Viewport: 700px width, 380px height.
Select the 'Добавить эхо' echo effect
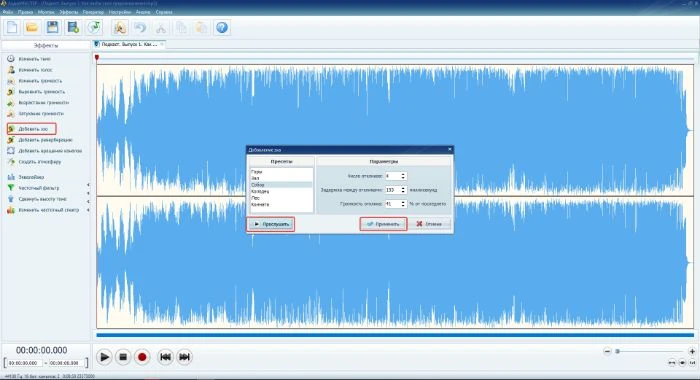pos(31,129)
